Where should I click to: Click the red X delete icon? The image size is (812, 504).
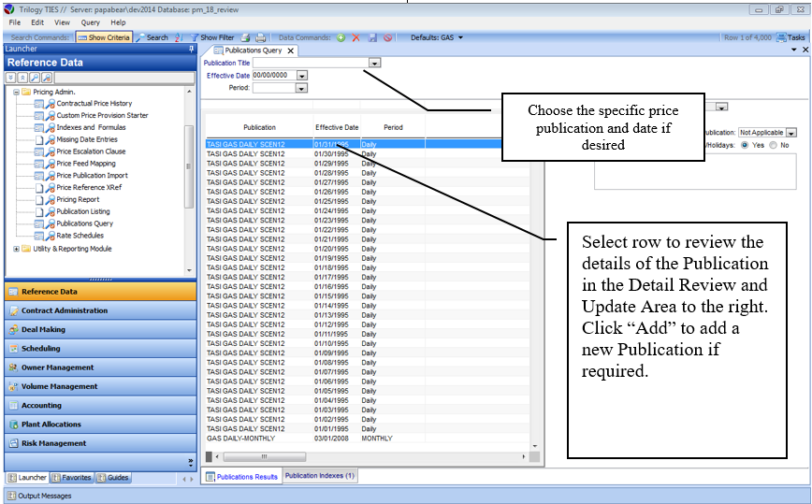(x=356, y=37)
